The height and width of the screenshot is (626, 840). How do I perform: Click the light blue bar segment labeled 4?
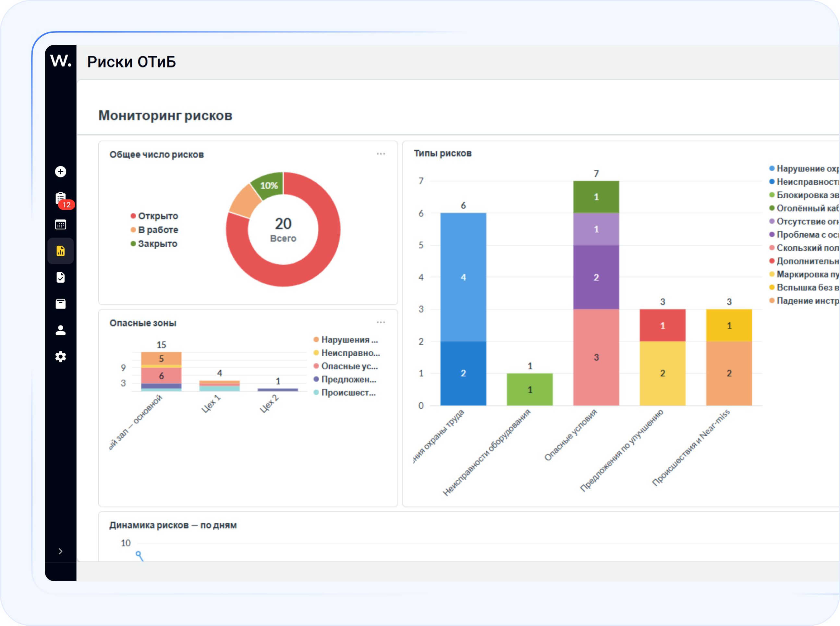[463, 277]
